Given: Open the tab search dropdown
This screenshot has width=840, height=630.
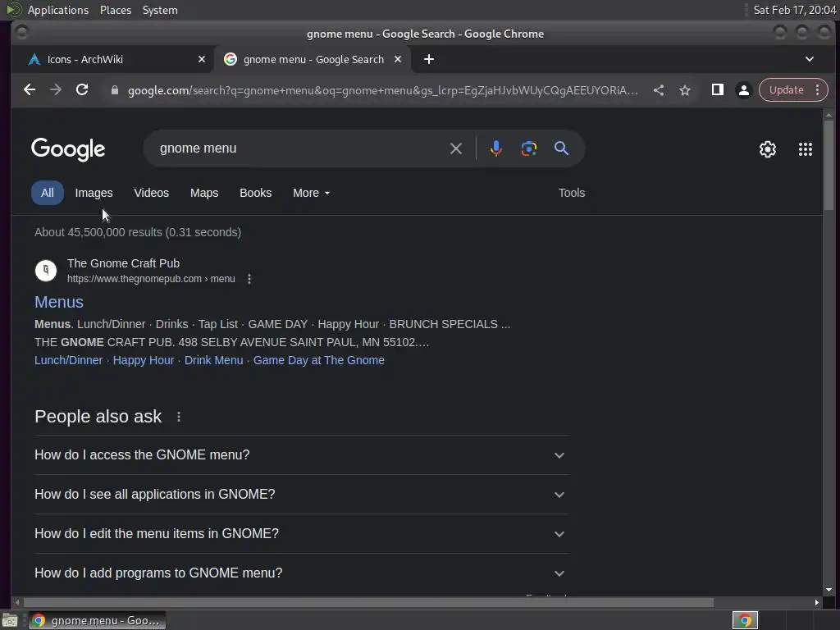Looking at the screenshot, I should click(x=810, y=59).
